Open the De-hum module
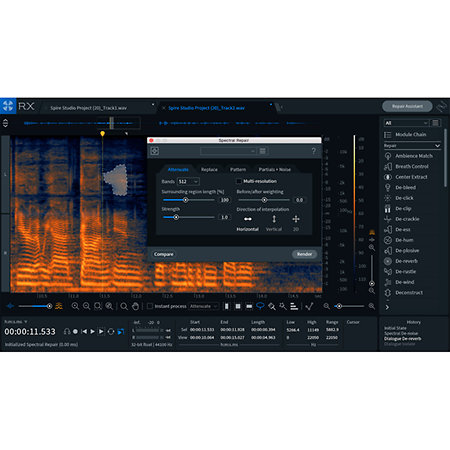The height and width of the screenshot is (450, 450). click(399, 240)
